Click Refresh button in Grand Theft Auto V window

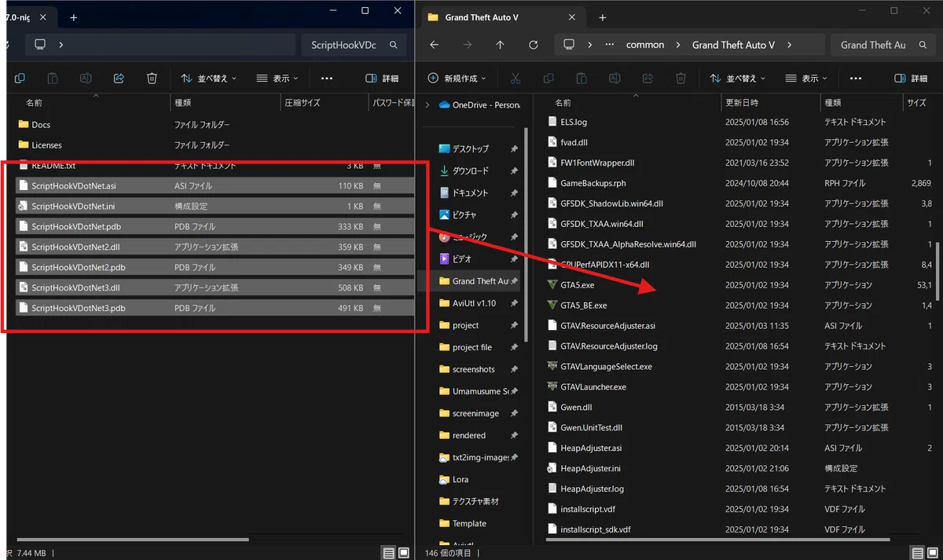pyautogui.click(x=533, y=45)
